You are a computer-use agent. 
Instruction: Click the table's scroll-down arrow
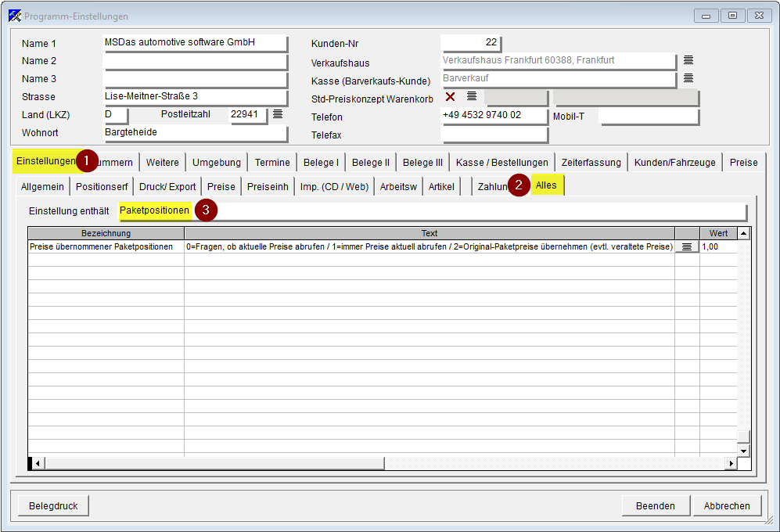point(744,451)
